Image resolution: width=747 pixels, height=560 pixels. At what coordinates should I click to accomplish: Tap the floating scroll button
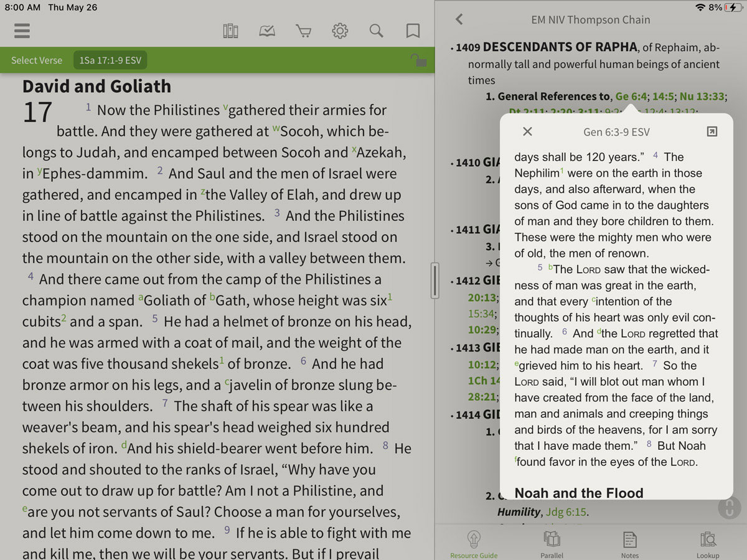(x=730, y=508)
